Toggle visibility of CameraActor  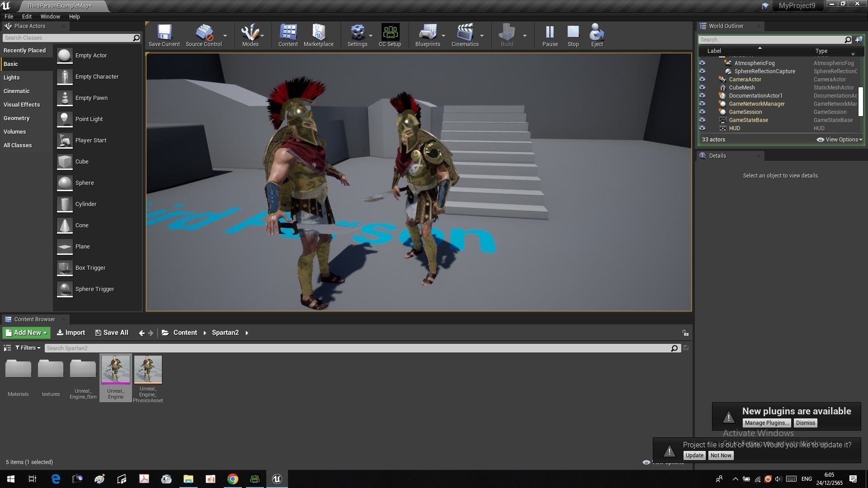pos(702,80)
